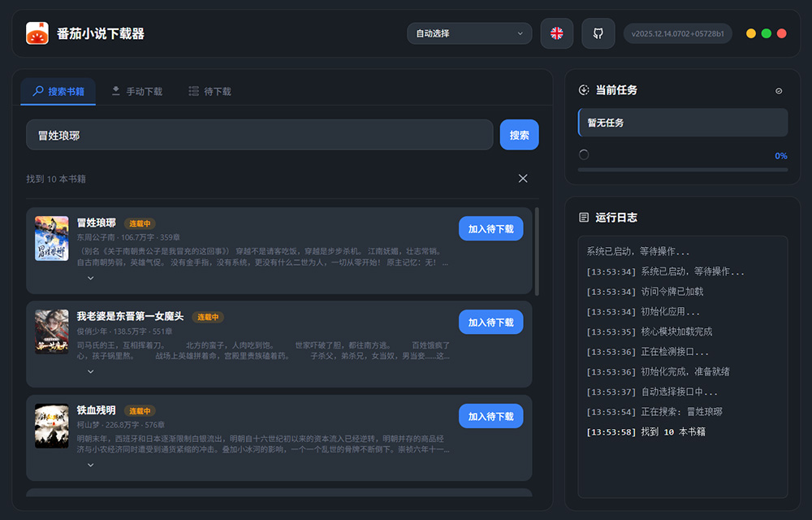The width and height of the screenshot is (812, 520).
Task: Open the 自动选择 interface dropdown
Action: click(x=469, y=33)
